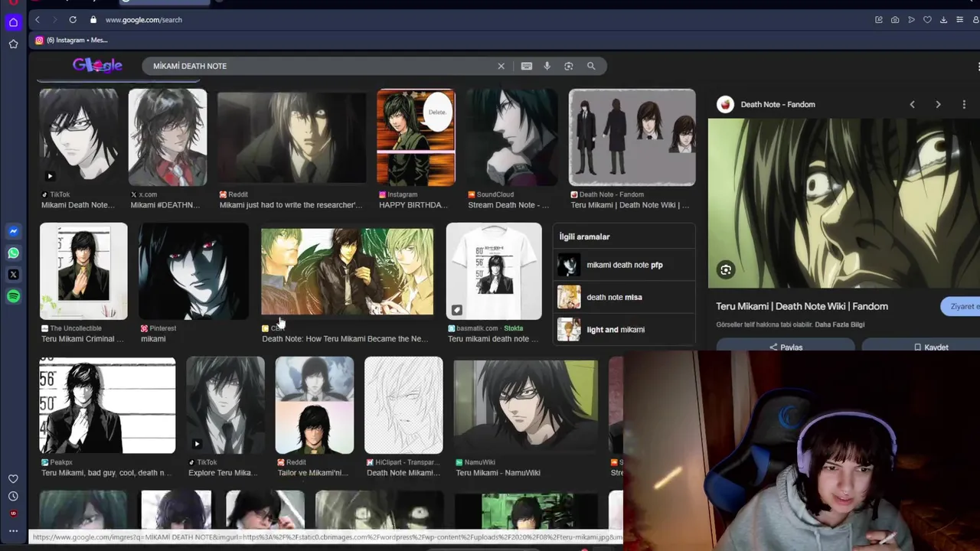Open the HiClipart Death Note Mikami sketch thumbnail
This screenshot has height=551, width=980.
pyautogui.click(x=403, y=406)
